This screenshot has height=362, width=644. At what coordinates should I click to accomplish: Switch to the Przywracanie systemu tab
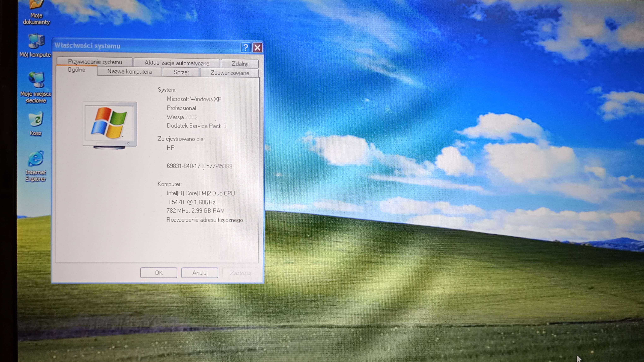pyautogui.click(x=95, y=62)
